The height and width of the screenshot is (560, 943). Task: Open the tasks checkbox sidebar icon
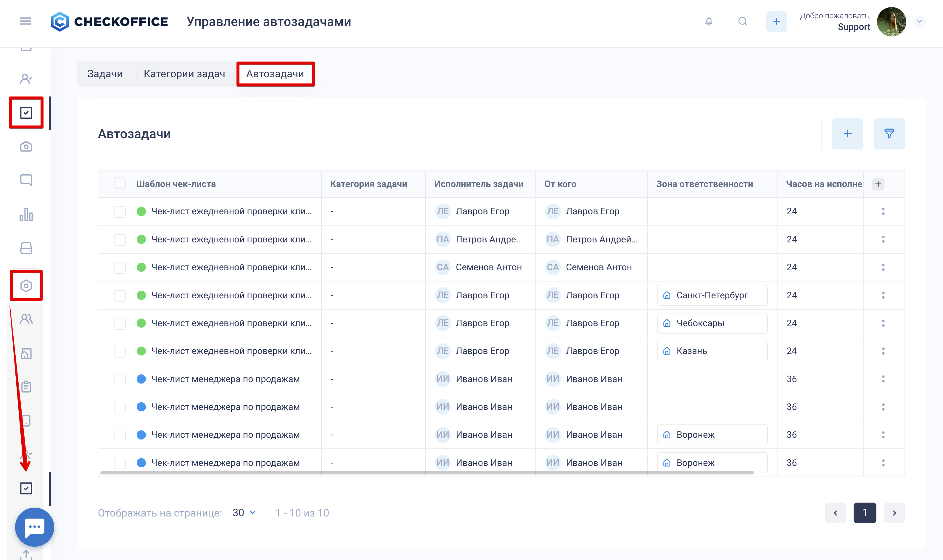pyautogui.click(x=26, y=112)
